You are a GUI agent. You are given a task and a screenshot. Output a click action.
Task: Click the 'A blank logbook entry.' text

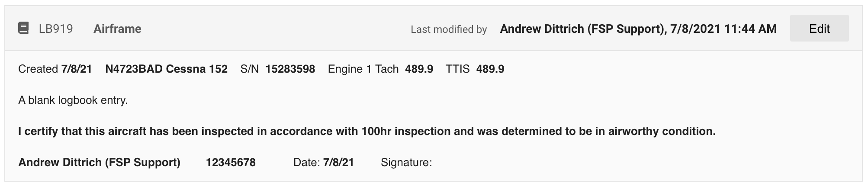[73, 100]
